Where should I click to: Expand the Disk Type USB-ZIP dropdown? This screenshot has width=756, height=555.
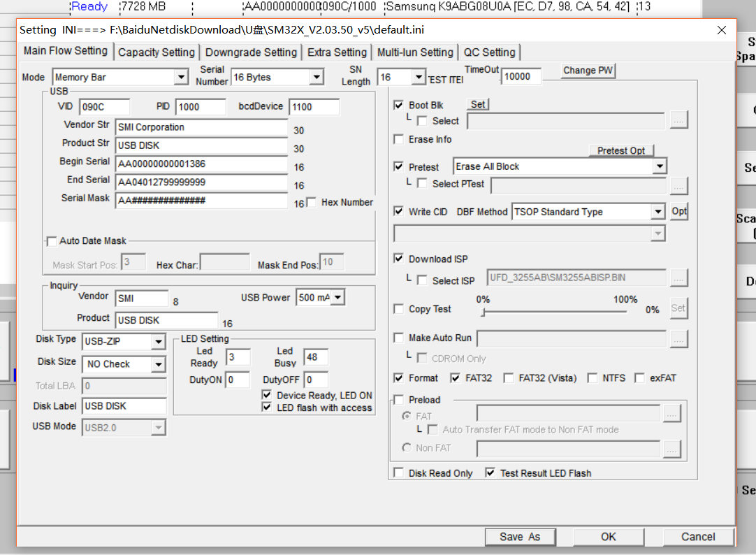158,342
